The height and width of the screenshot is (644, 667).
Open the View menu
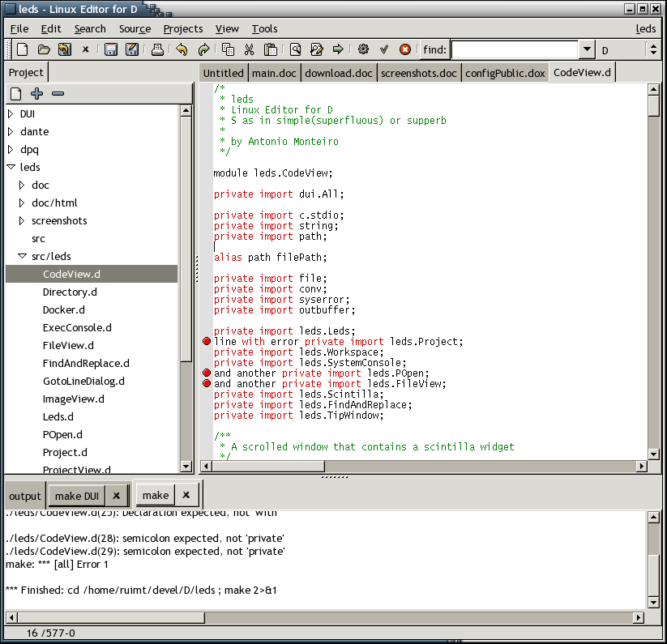coord(227,29)
